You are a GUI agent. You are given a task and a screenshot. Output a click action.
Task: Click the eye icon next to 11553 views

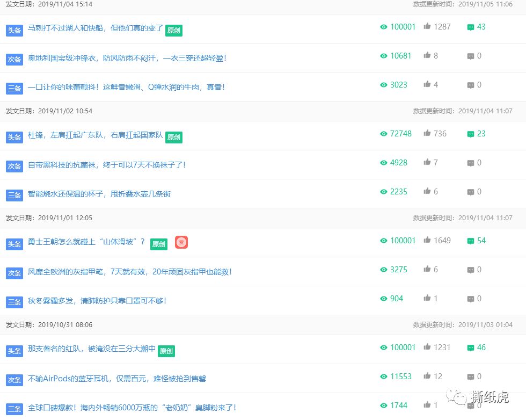coord(383,376)
